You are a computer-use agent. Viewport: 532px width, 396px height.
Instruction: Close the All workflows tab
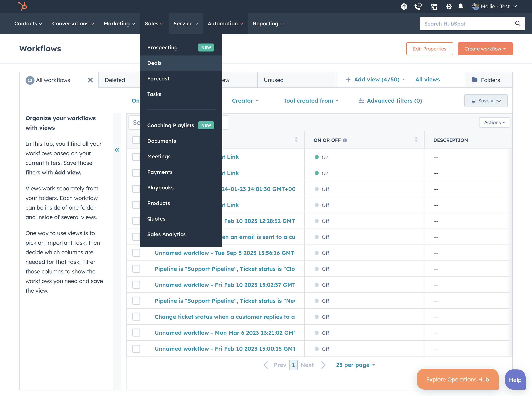[x=90, y=80]
